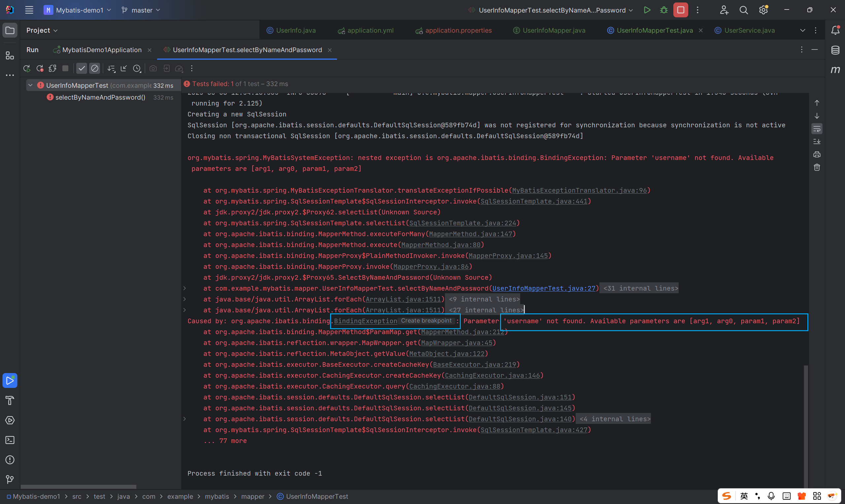Start debugging with the bug icon
Image resolution: width=845 pixels, height=504 pixels.
[x=663, y=10]
